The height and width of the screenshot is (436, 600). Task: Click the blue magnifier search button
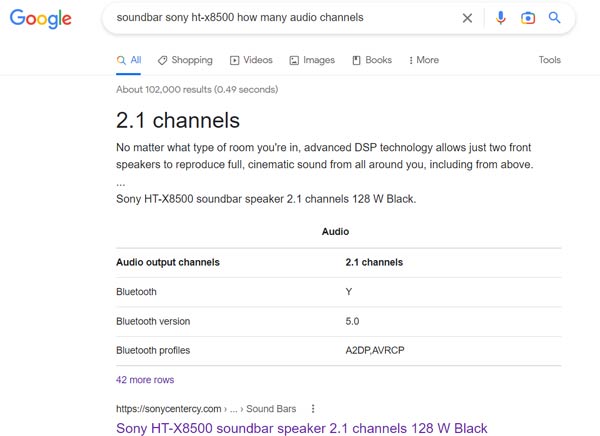coord(555,18)
